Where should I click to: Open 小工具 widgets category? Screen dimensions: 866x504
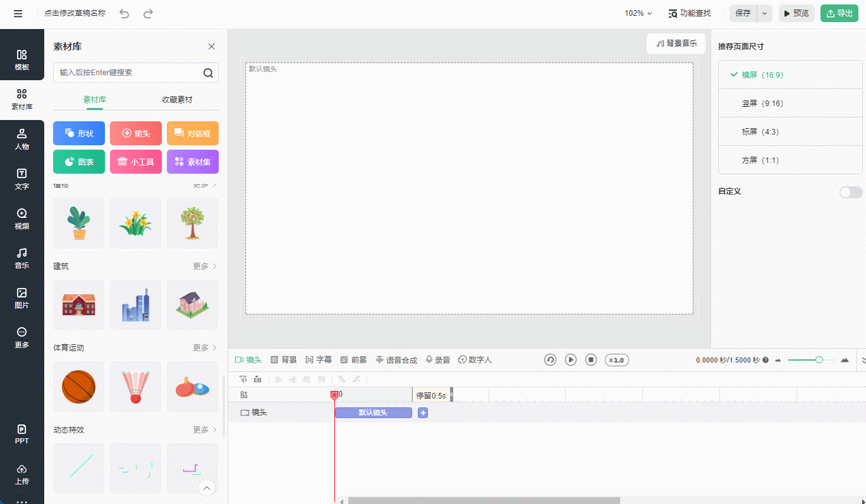pyautogui.click(x=136, y=162)
